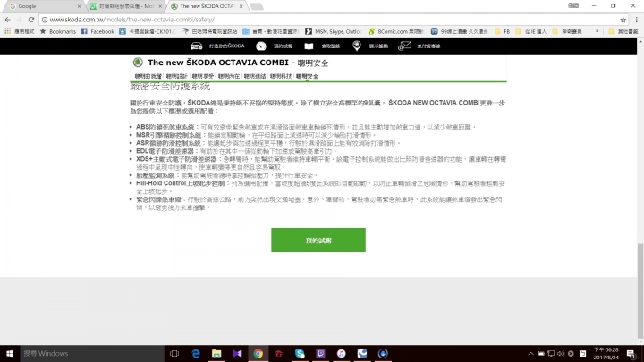The height and width of the screenshot is (362, 644).
Task: Open 聰明設計 section tab
Action: coord(176,76)
